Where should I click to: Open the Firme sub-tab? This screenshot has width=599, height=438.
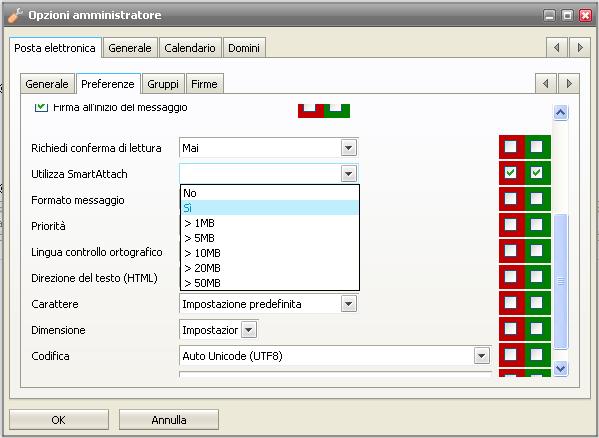[204, 84]
